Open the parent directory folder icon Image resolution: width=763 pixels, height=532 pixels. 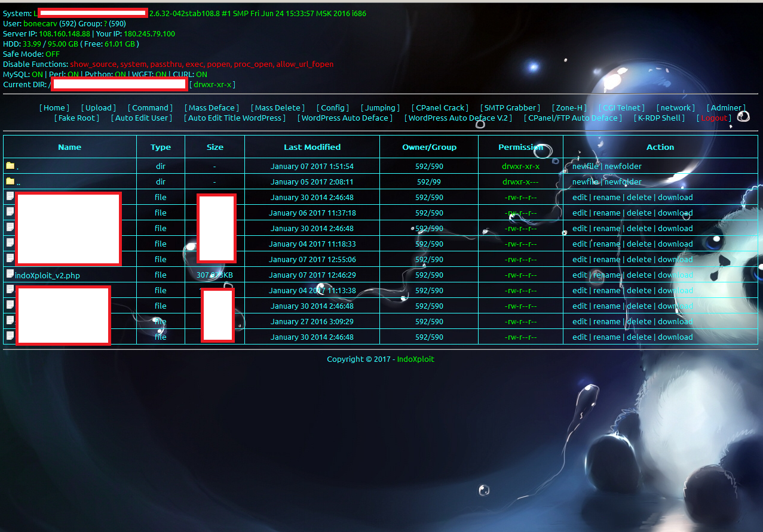[x=10, y=181]
